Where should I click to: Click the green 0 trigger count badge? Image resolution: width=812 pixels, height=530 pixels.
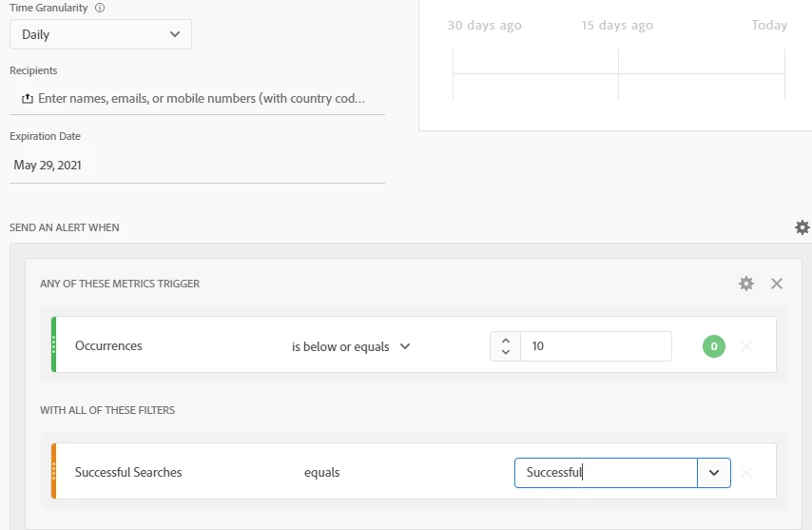coord(713,346)
